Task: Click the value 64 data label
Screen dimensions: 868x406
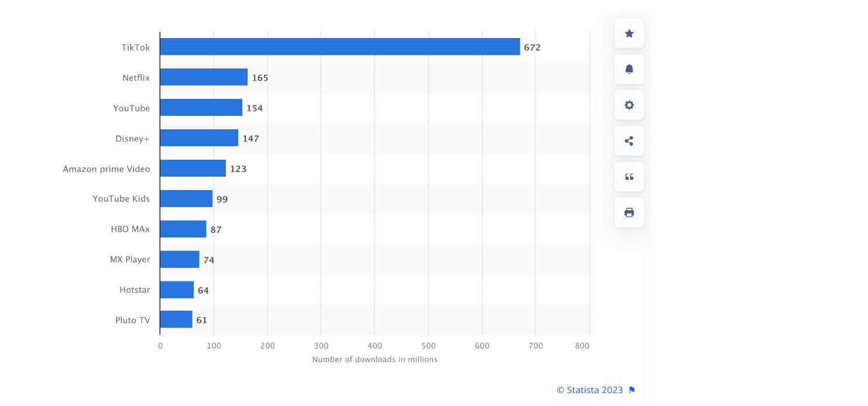Action: pos(203,291)
